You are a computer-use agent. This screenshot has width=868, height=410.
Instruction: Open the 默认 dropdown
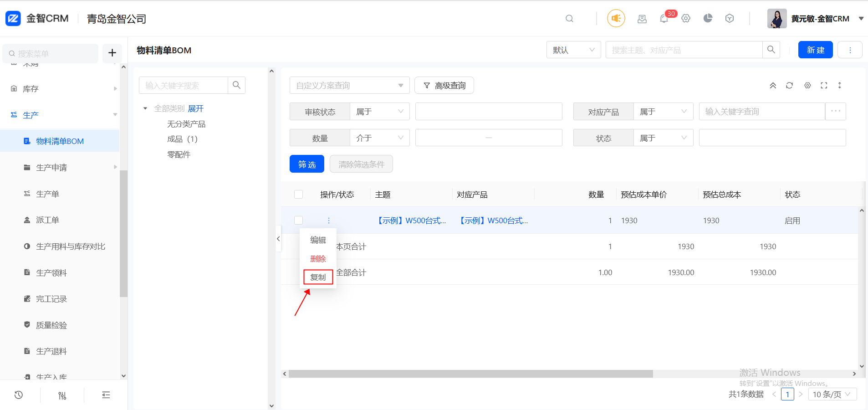point(573,50)
